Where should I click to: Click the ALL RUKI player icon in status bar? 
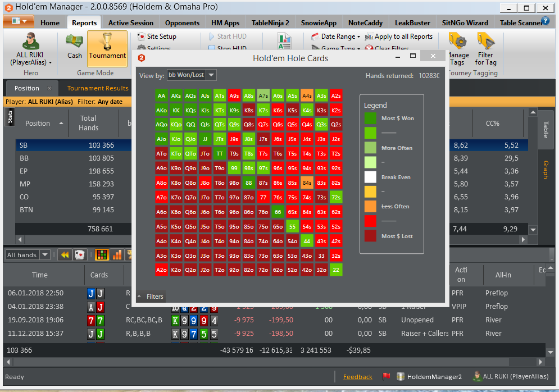pos(476,376)
